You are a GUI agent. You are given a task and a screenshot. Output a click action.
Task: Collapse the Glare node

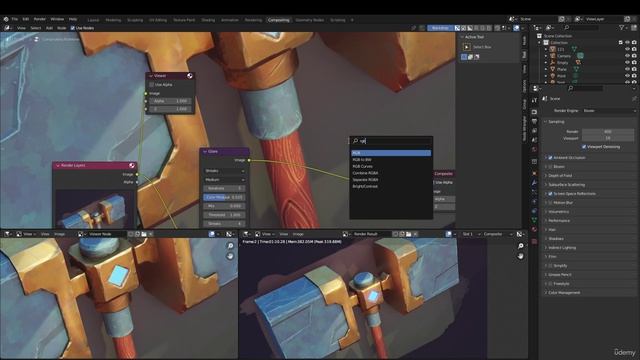pos(205,151)
